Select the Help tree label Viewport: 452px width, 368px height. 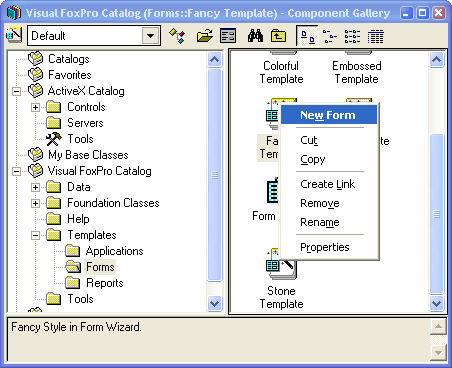coord(78,219)
